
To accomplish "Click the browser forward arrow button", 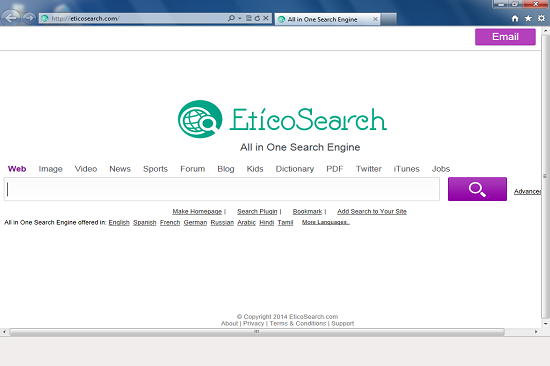I will tap(30, 18).
